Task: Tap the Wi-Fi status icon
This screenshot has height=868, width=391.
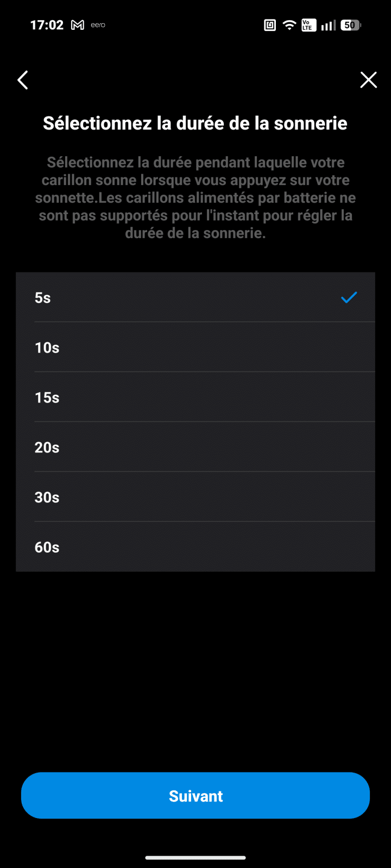Action: pos(289,25)
